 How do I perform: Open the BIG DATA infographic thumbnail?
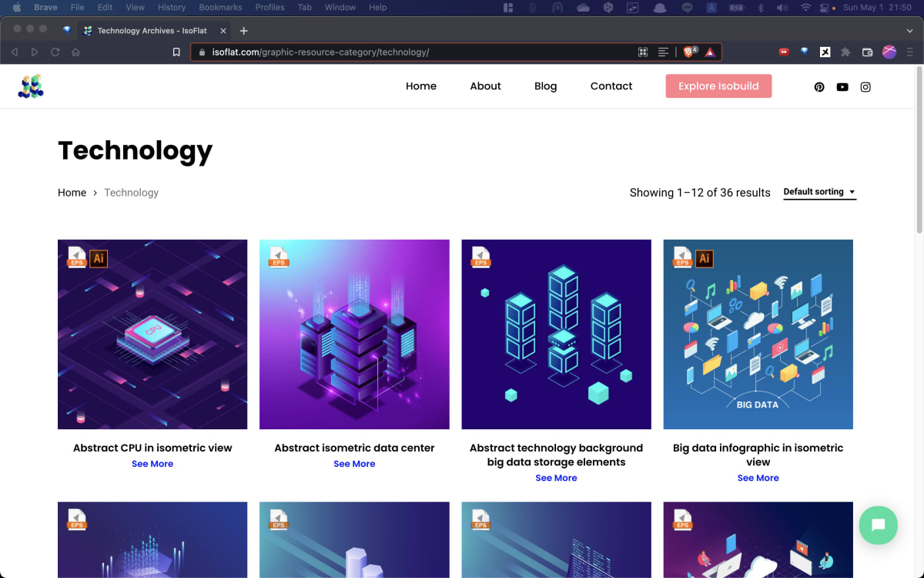(x=758, y=334)
